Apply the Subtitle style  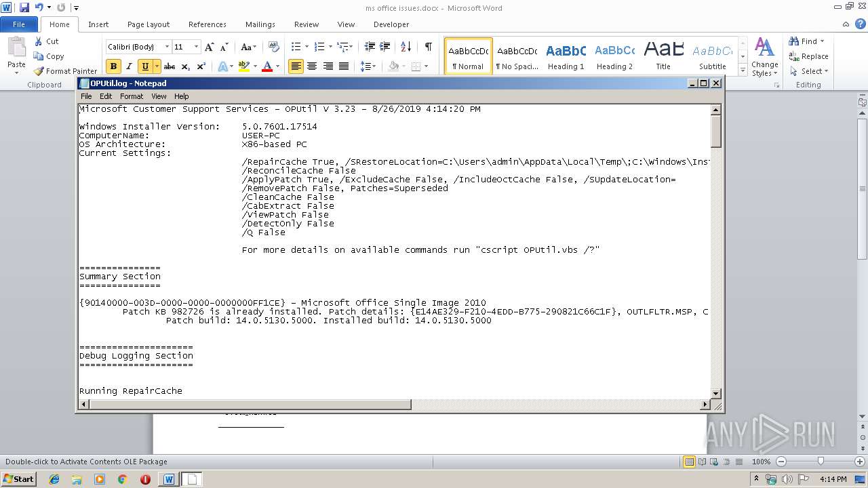[x=712, y=56]
